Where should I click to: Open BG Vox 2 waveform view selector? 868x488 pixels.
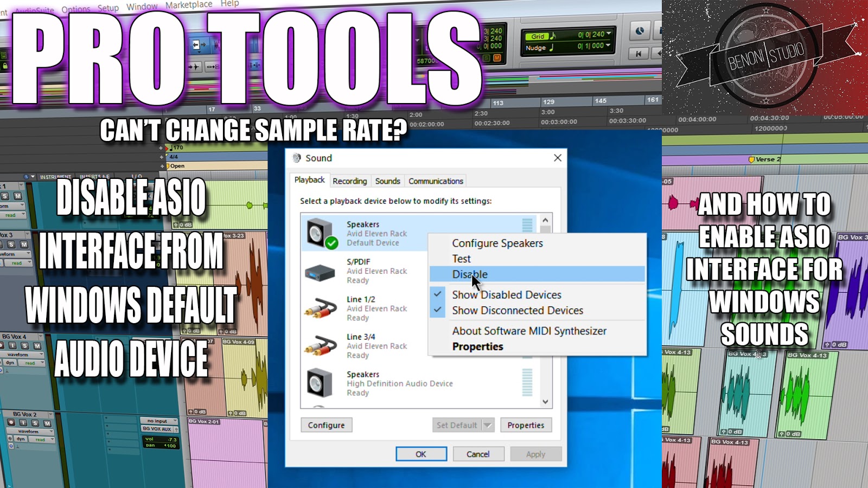[31, 432]
